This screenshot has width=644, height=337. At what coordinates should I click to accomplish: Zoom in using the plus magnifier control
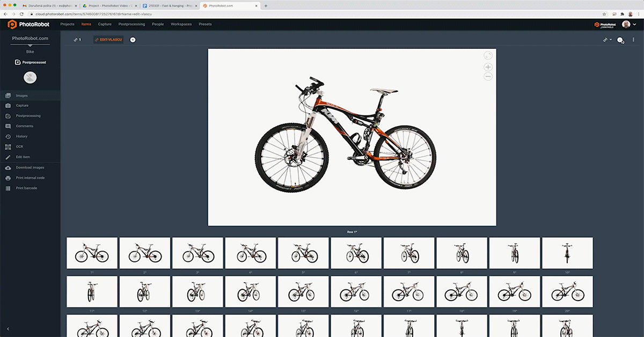(x=487, y=67)
